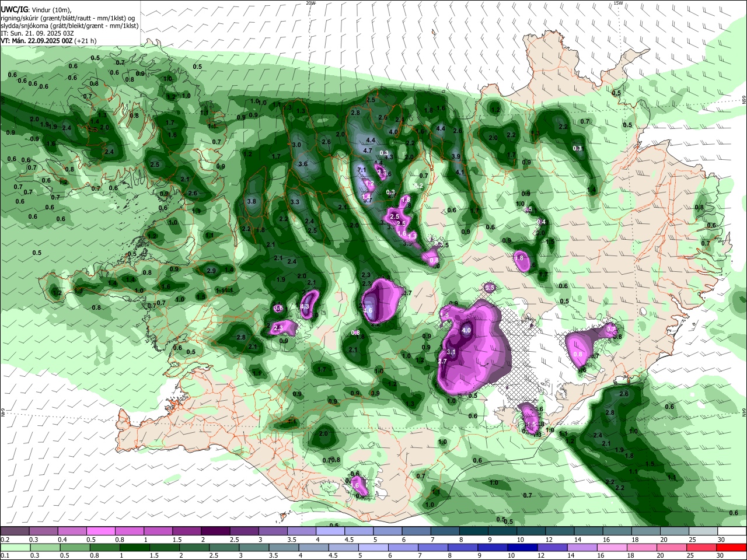
Task: Click the '64N' latitude label on right edge
Action: click(744, 412)
